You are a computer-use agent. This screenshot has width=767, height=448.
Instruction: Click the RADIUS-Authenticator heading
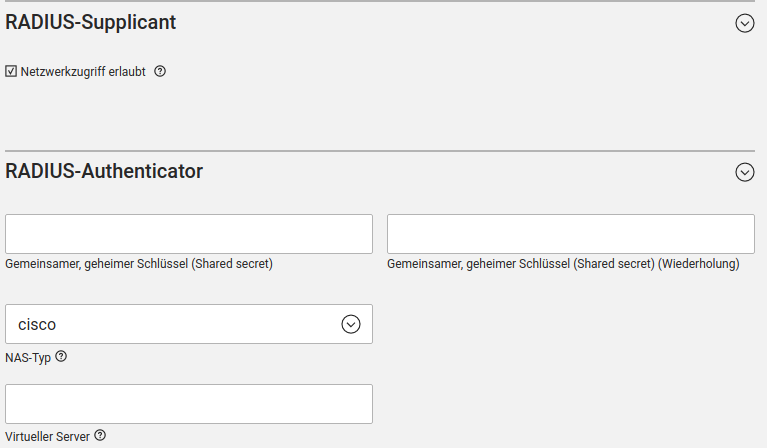(x=104, y=171)
